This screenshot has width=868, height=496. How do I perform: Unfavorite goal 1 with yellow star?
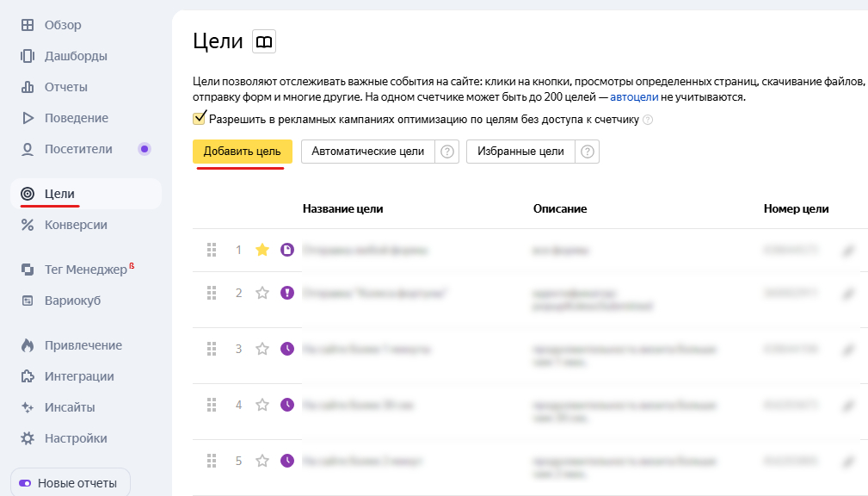click(x=262, y=251)
